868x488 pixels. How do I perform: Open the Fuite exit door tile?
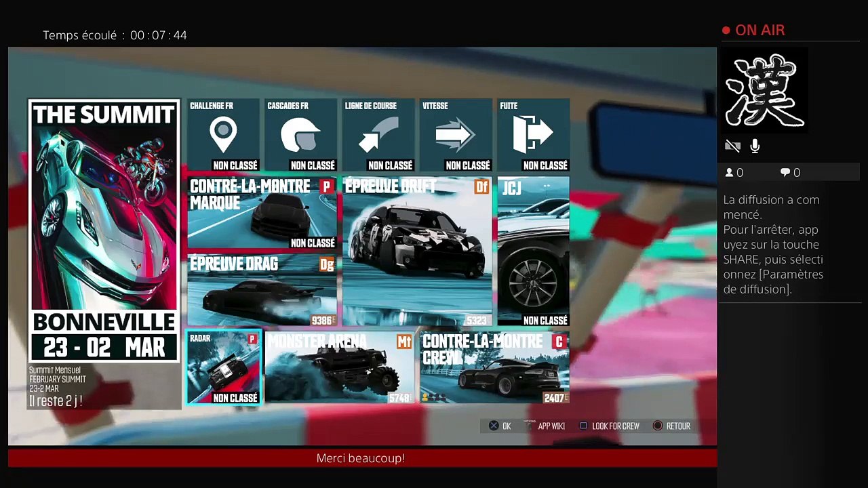pyautogui.click(x=533, y=135)
